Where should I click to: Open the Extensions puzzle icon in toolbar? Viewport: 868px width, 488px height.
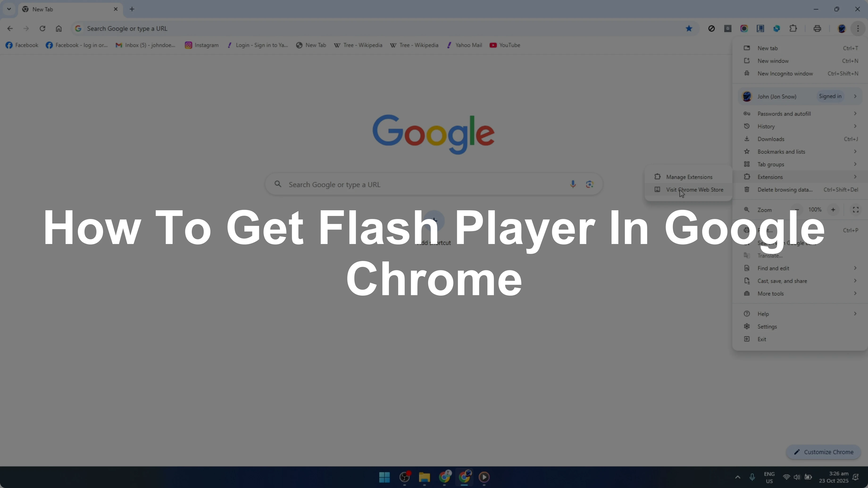[x=793, y=29]
